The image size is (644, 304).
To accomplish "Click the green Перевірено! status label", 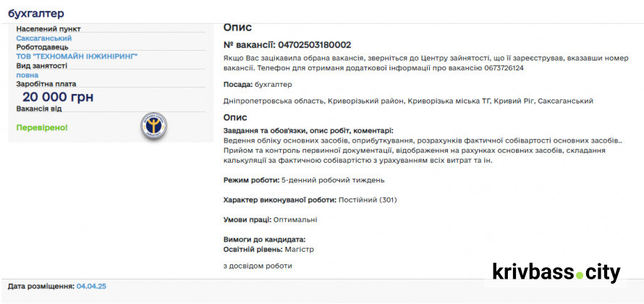I will pos(42,127).
